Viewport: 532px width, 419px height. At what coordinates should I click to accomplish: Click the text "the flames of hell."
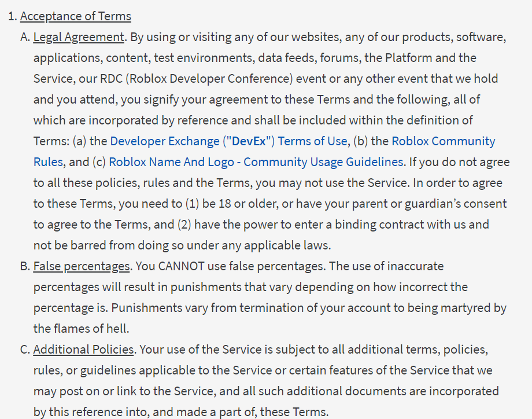[x=81, y=329]
